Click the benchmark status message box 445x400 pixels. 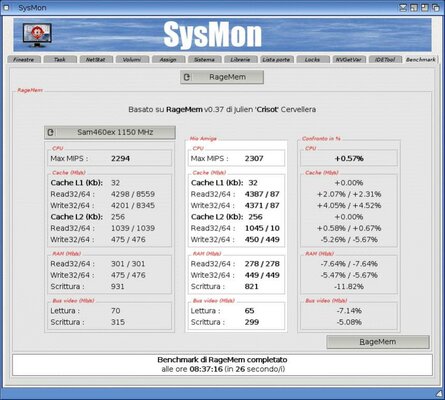coord(222,365)
